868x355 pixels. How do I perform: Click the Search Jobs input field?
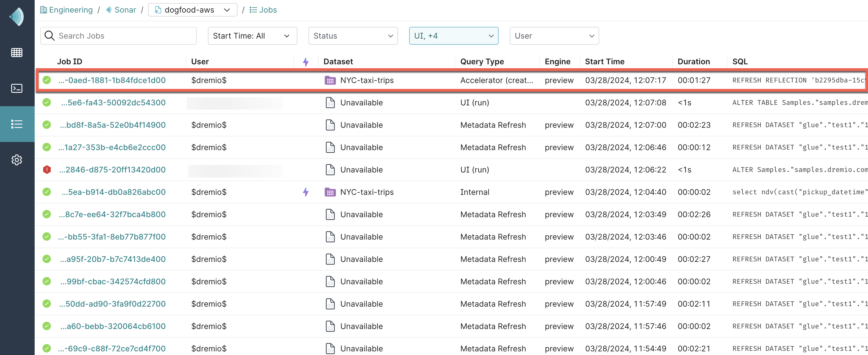[x=119, y=35]
